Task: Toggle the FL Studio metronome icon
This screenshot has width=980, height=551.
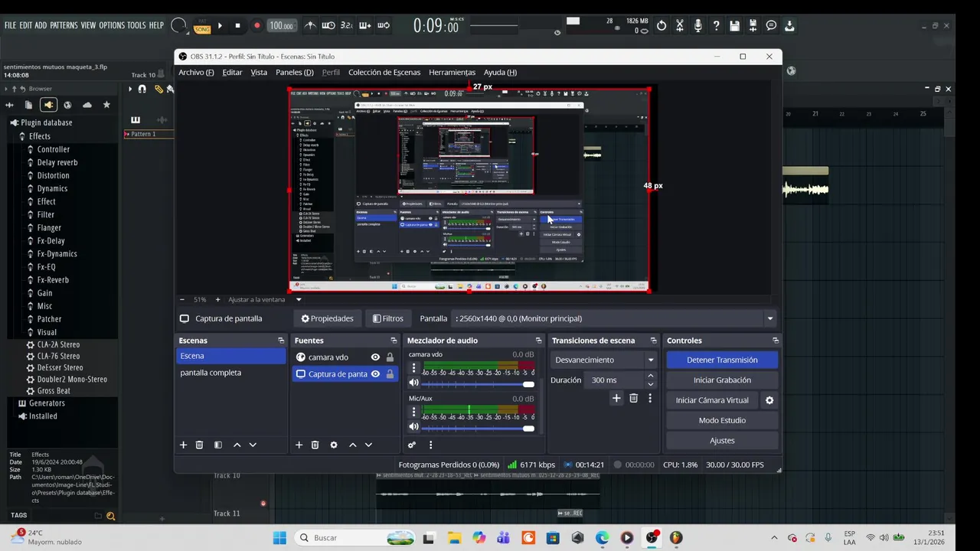Action: tap(310, 25)
